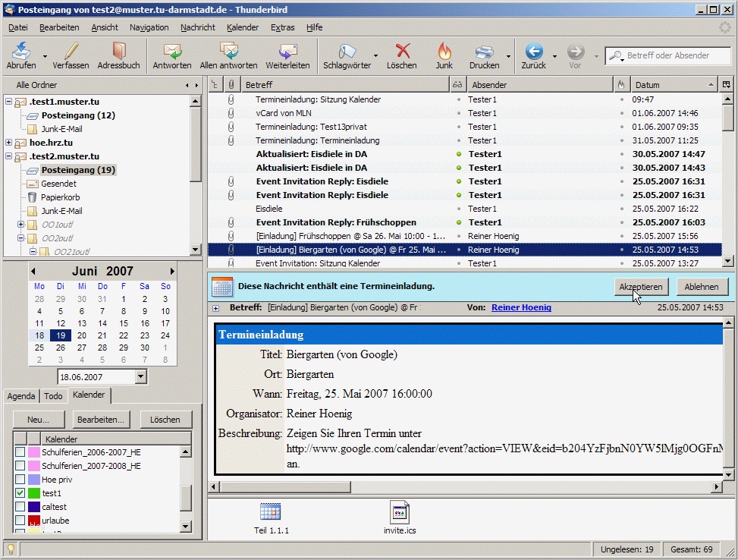
Task: Click Neu... calendar button
Action: pos(38,420)
